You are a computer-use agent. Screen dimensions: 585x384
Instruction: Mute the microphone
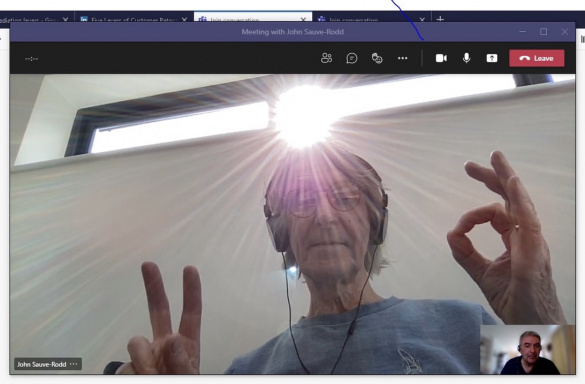tap(466, 58)
